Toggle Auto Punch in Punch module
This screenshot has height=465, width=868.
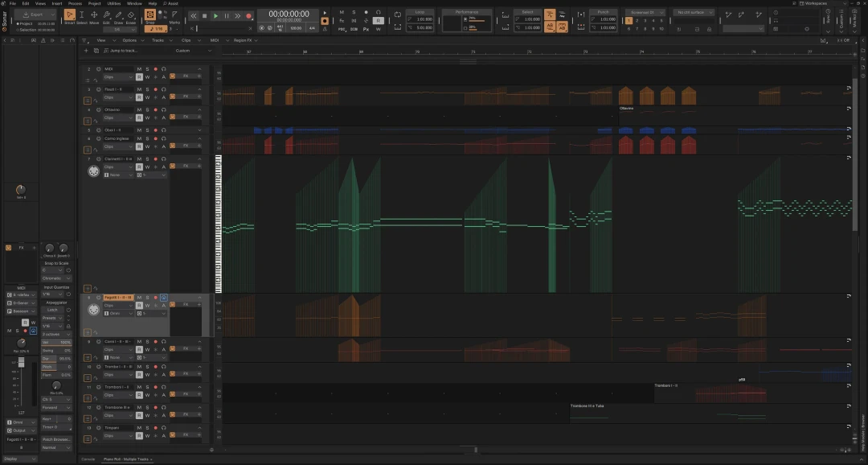(581, 15)
